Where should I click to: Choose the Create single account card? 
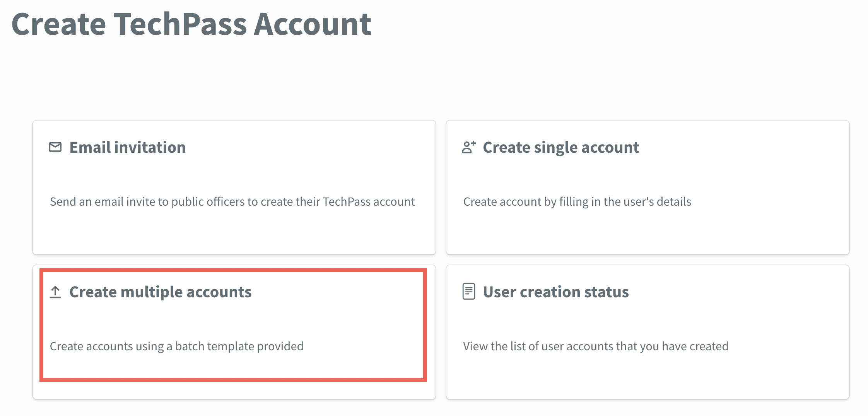pyautogui.click(x=648, y=188)
